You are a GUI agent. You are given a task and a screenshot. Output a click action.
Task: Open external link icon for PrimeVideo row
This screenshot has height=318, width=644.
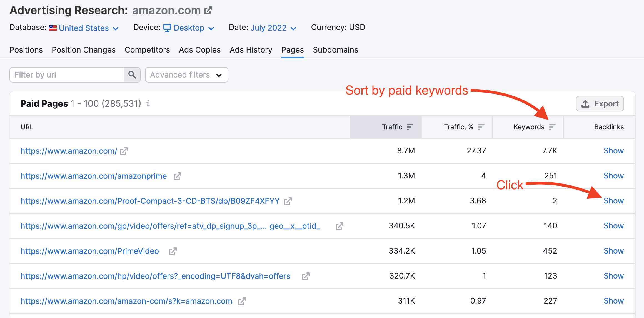tap(173, 251)
